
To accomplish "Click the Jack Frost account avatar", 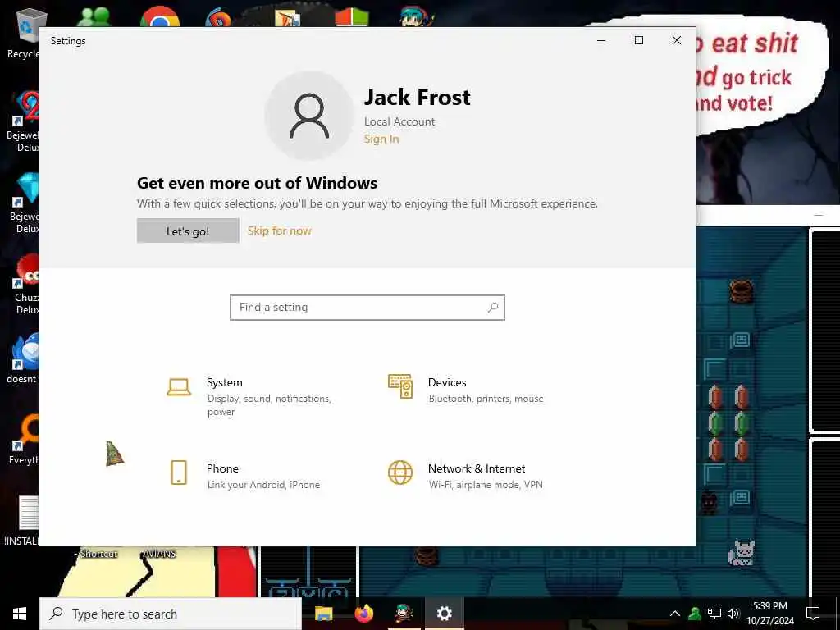I will pyautogui.click(x=309, y=116).
